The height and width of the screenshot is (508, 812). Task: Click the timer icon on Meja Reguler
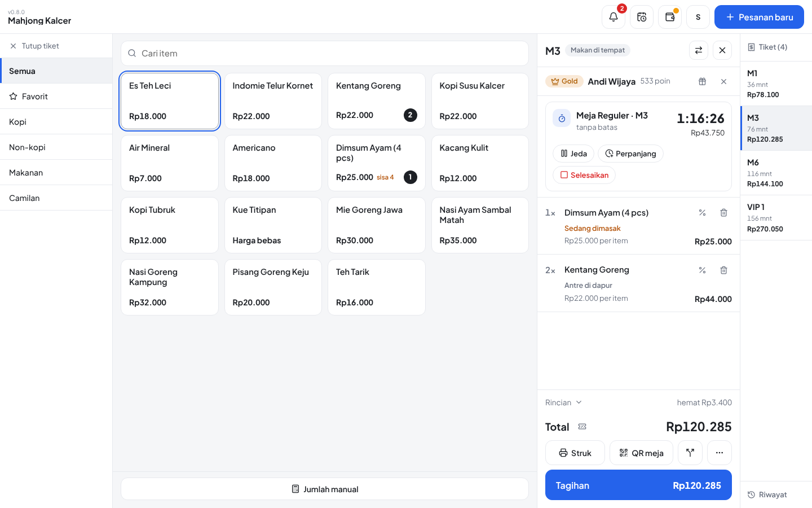tap(562, 118)
